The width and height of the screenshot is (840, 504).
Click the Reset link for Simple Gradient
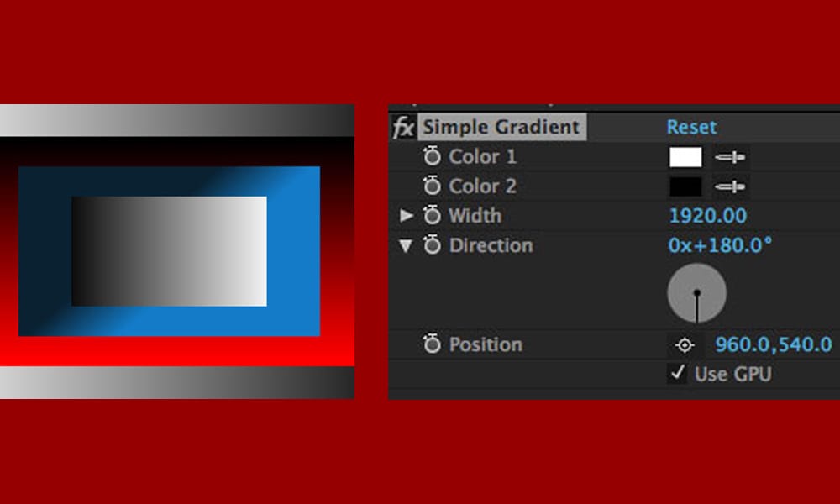point(691,126)
